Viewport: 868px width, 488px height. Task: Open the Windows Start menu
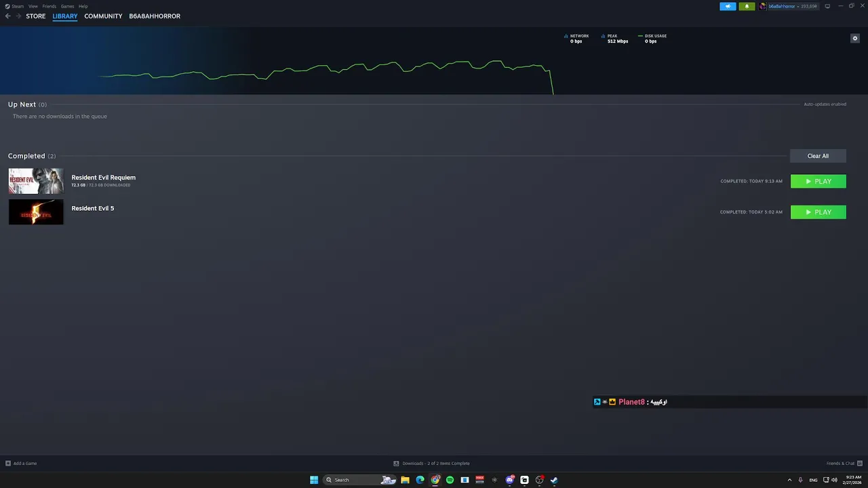point(314,480)
